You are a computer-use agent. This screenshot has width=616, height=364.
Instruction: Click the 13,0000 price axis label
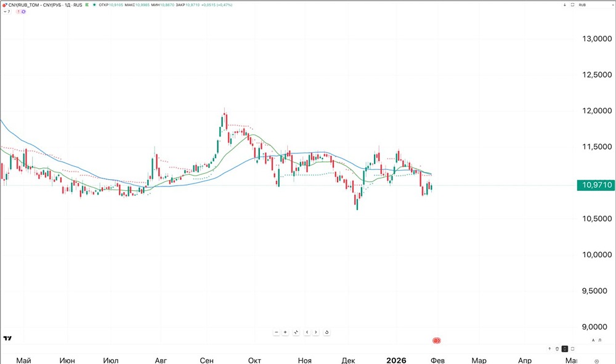pyautogui.click(x=597, y=38)
